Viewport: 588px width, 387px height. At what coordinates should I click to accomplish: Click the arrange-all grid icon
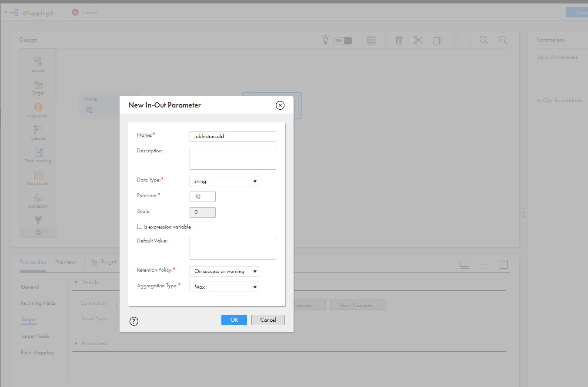coord(372,40)
